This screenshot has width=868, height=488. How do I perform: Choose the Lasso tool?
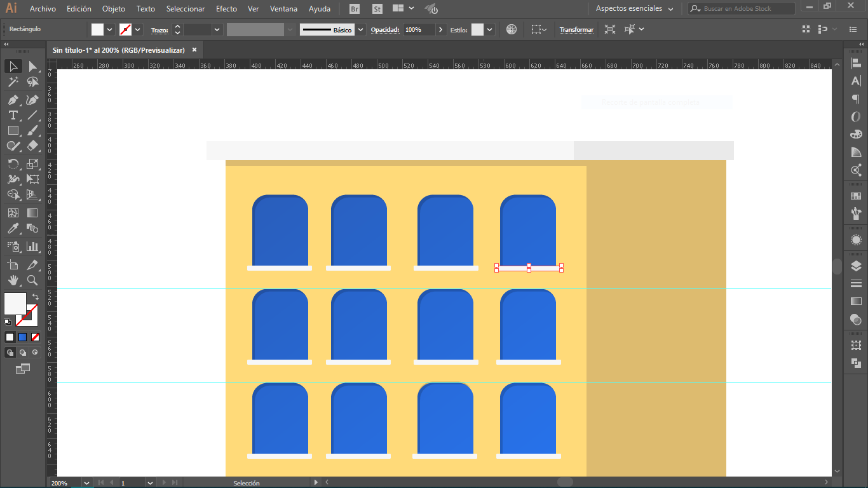[x=32, y=82]
